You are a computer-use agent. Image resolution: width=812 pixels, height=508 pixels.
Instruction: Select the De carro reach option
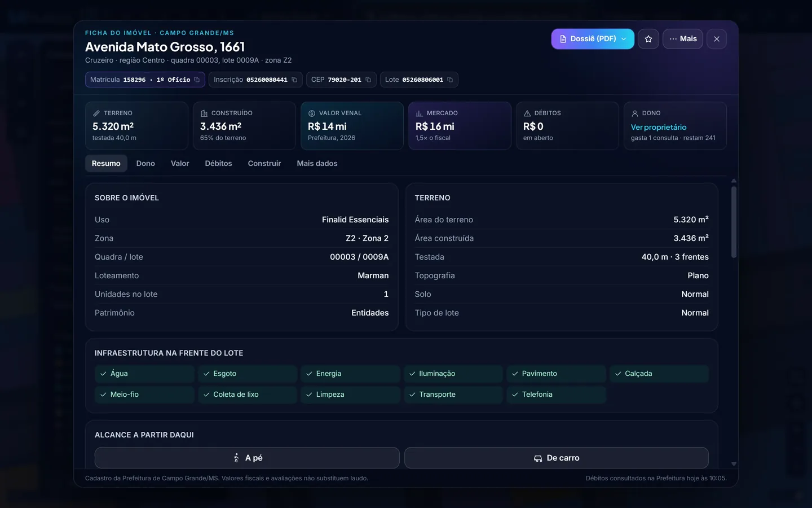click(557, 458)
